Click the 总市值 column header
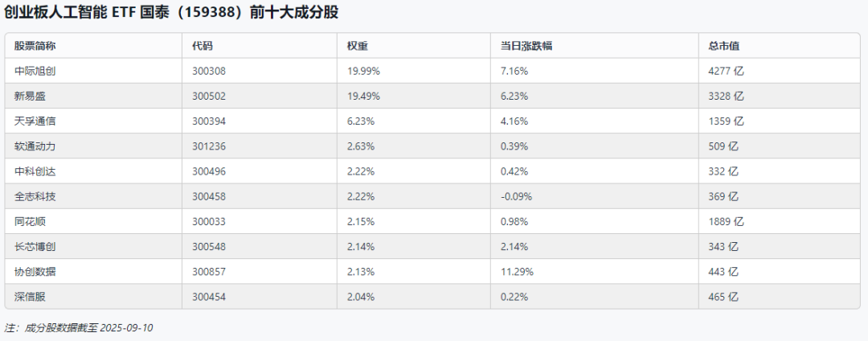The height and width of the screenshot is (341, 868). pyautogui.click(x=724, y=46)
